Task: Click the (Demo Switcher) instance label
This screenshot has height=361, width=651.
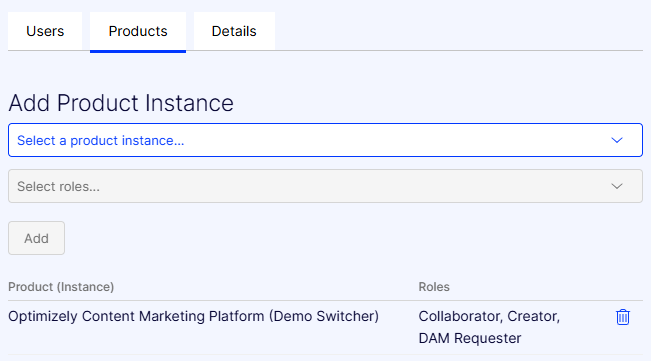Action: coord(324,316)
